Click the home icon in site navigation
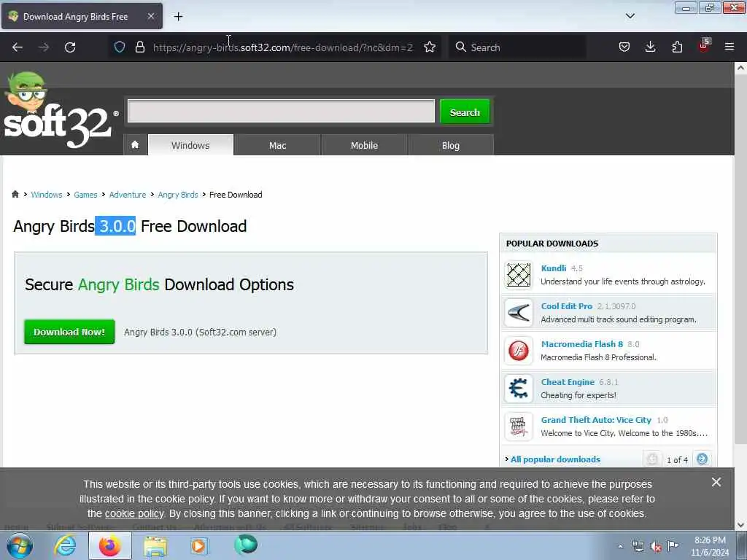Image resolution: width=747 pixels, height=560 pixels. tap(135, 145)
